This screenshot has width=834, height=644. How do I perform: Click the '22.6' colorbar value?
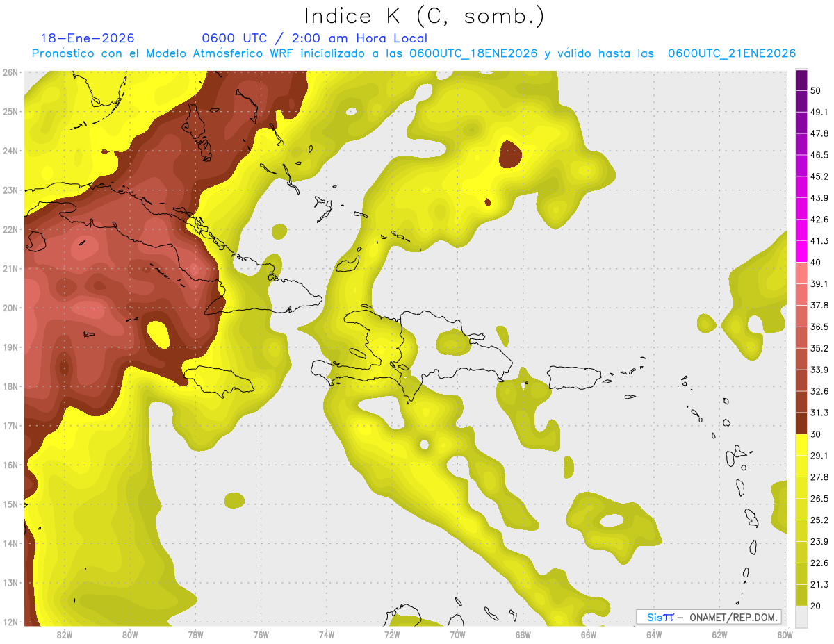coord(819,563)
